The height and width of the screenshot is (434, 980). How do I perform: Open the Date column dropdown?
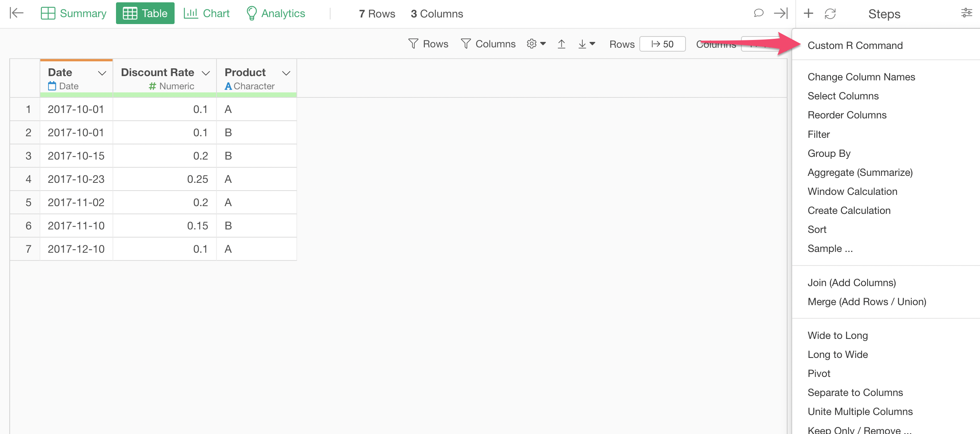(x=102, y=73)
